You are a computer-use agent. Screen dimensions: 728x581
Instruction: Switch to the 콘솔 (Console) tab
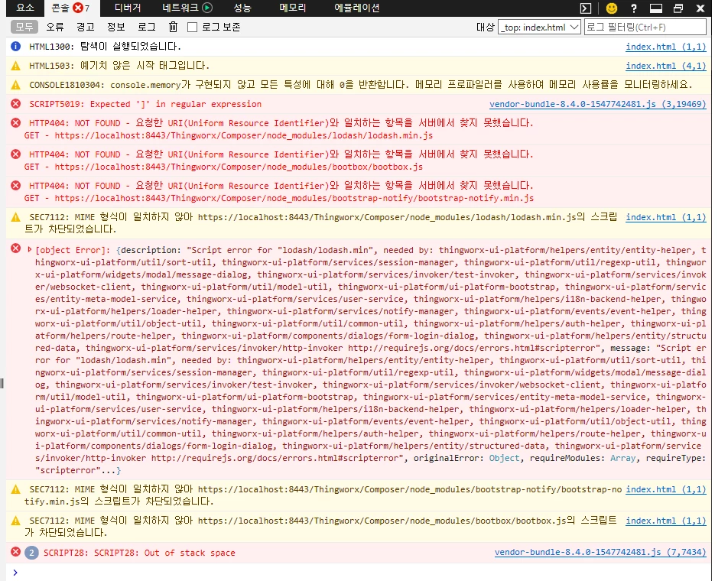point(70,8)
